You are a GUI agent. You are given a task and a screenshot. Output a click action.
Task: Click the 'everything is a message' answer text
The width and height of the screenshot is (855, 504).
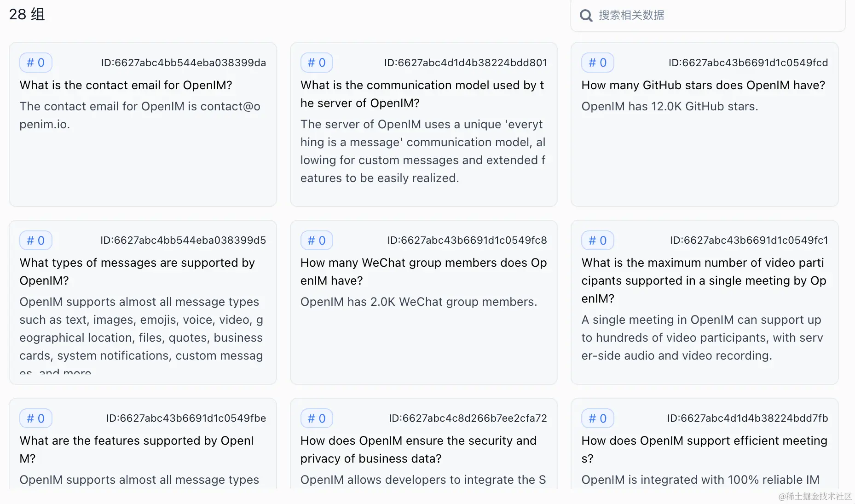click(423, 151)
